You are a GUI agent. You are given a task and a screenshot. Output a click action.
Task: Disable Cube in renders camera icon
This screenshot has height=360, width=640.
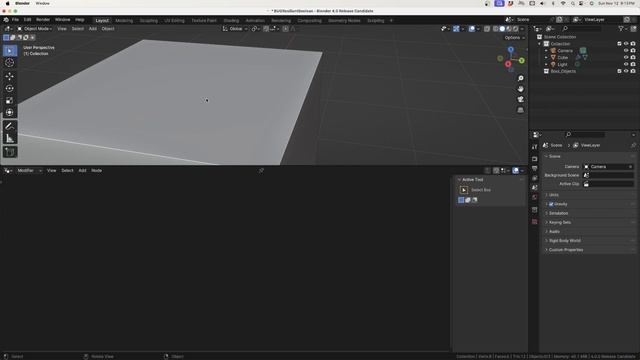(x=633, y=58)
